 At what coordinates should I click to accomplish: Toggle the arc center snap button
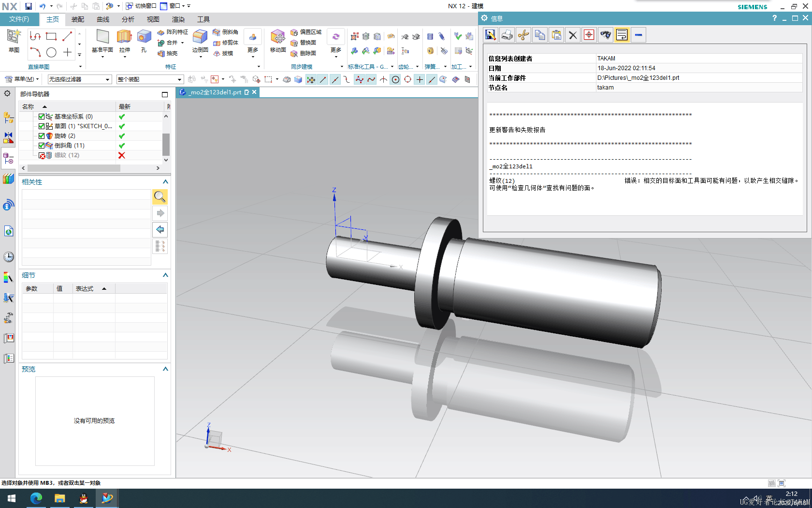(395, 79)
